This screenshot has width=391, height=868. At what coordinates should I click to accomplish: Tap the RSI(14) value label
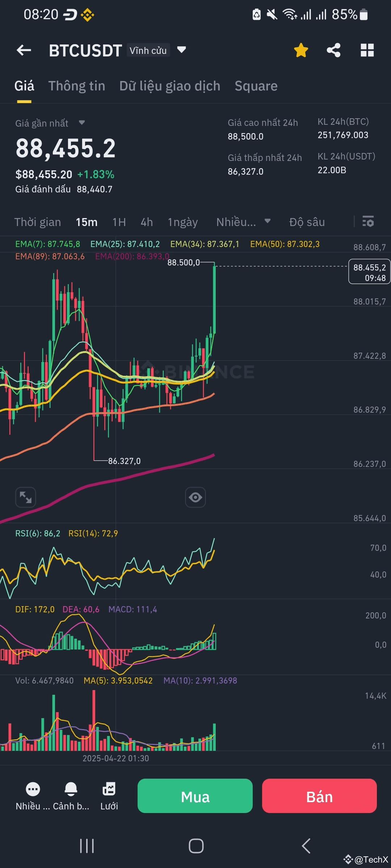(x=93, y=533)
